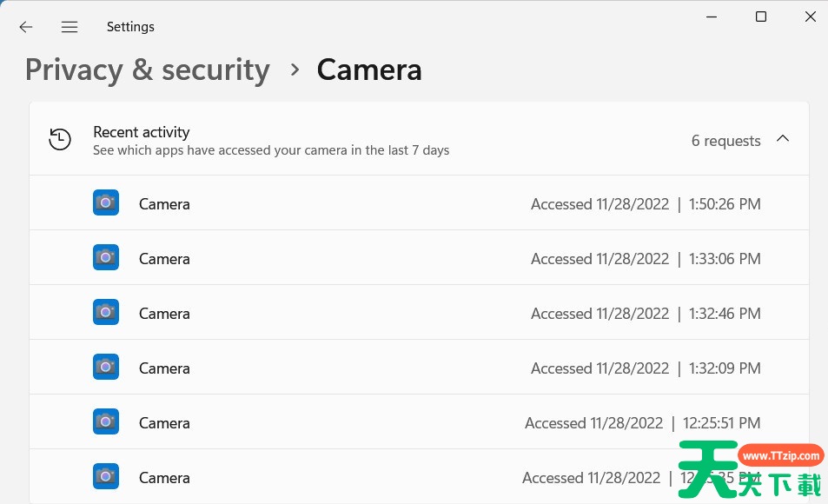Image resolution: width=828 pixels, height=504 pixels.
Task: Click Camera icon in the last row
Action: click(x=106, y=476)
